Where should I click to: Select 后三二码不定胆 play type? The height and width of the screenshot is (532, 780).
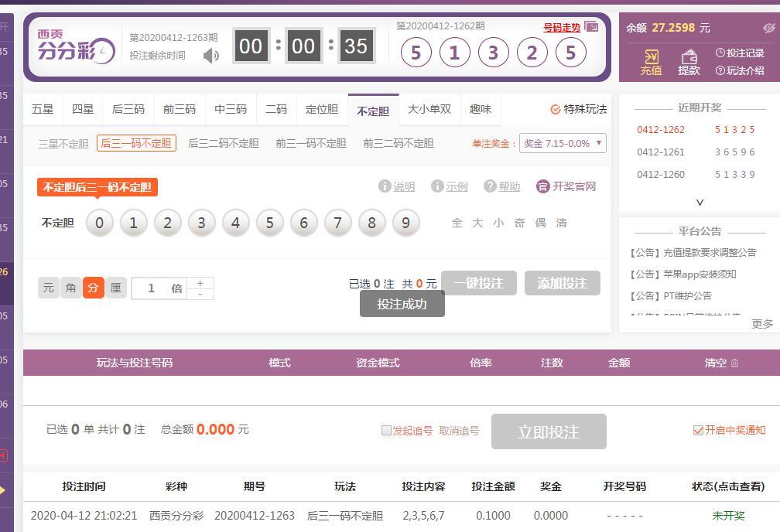(x=224, y=143)
